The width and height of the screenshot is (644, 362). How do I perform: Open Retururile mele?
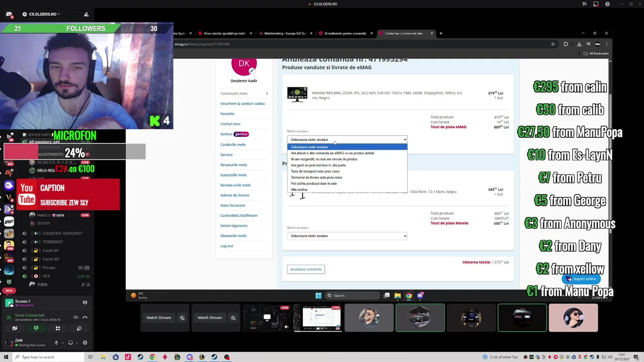pos(233,165)
